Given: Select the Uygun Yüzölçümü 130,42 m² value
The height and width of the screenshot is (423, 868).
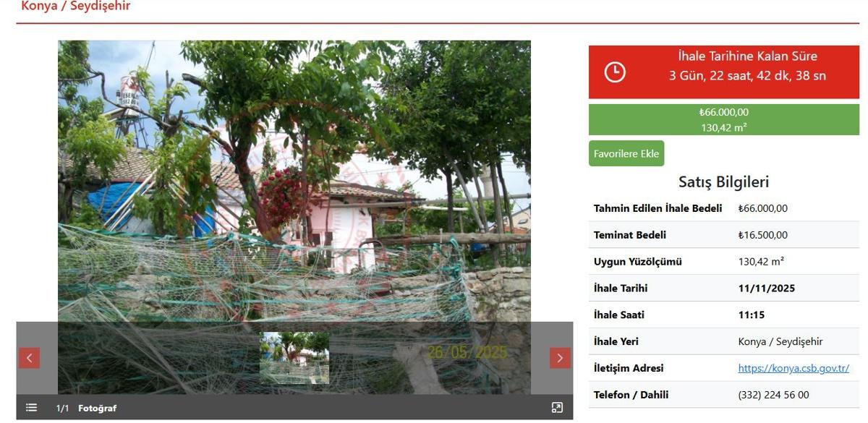Looking at the screenshot, I should tap(761, 262).
